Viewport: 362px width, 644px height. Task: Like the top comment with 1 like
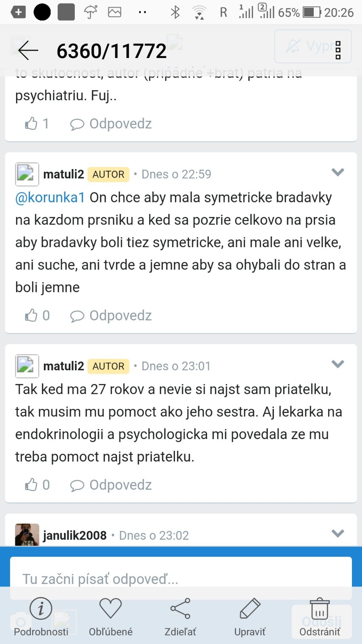pyautogui.click(x=31, y=124)
